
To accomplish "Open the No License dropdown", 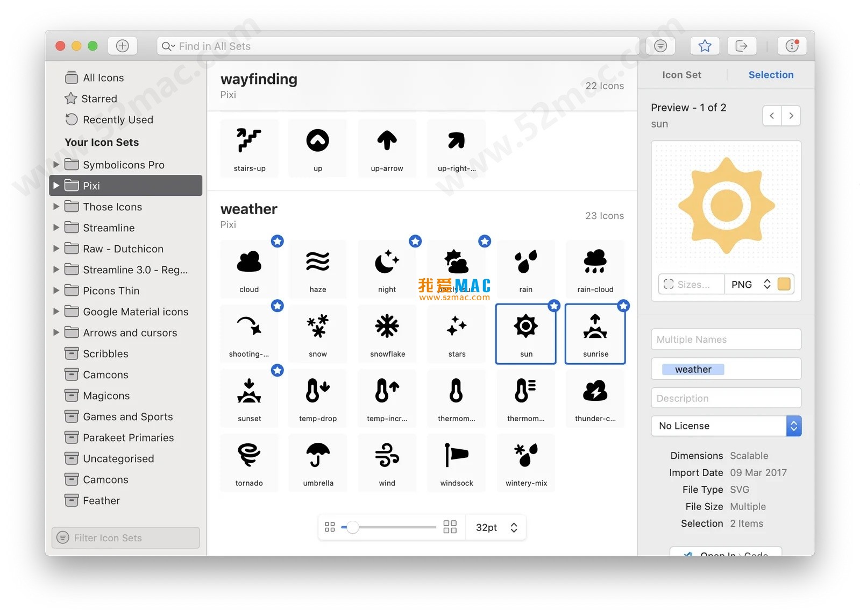I will (x=726, y=426).
